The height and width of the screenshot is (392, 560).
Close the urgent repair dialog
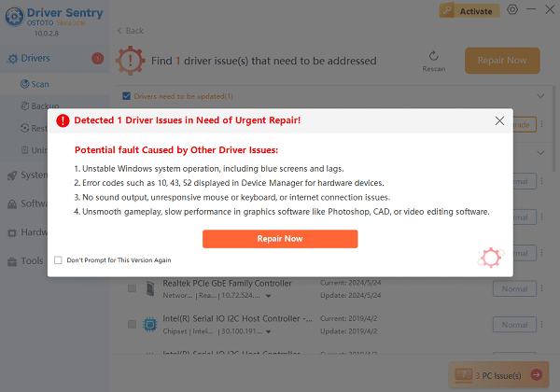point(499,120)
